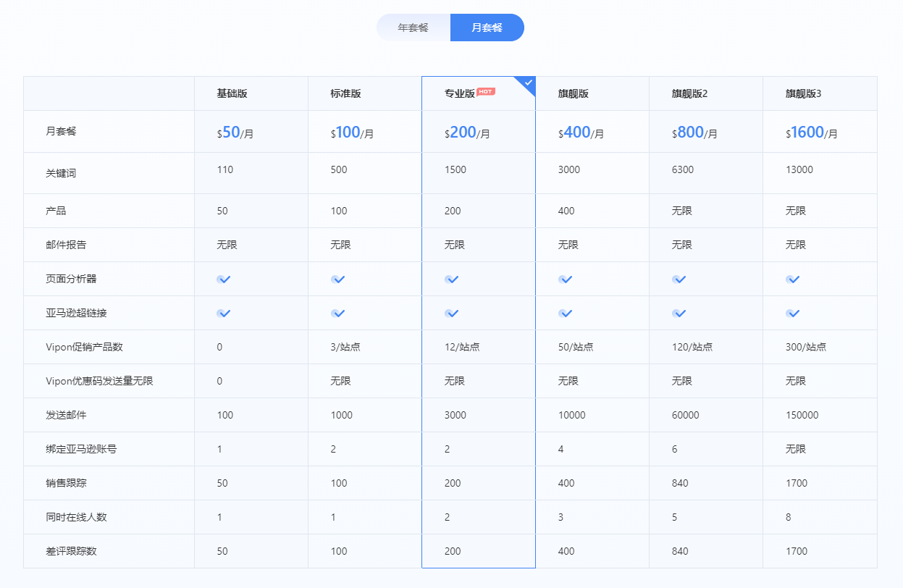Click the $50/月 price
903x588 pixels.
pos(235,133)
